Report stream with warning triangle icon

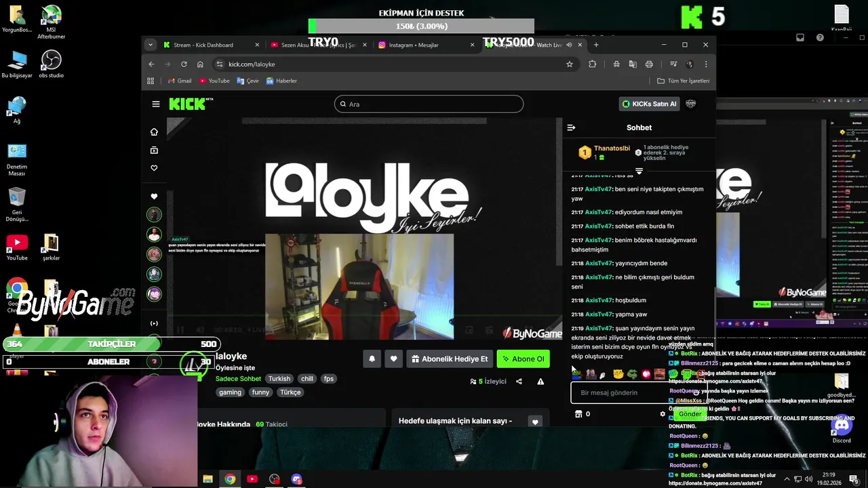click(x=540, y=382)
